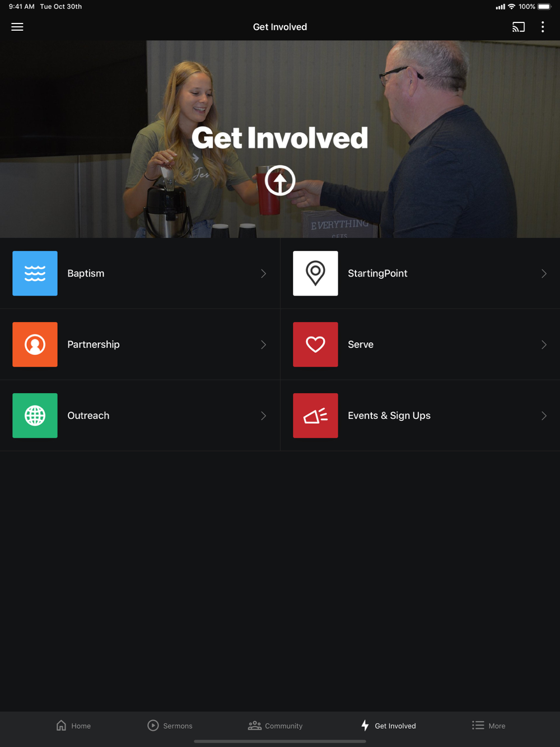Tap the 9:41 AM clock

pos(22,7)
